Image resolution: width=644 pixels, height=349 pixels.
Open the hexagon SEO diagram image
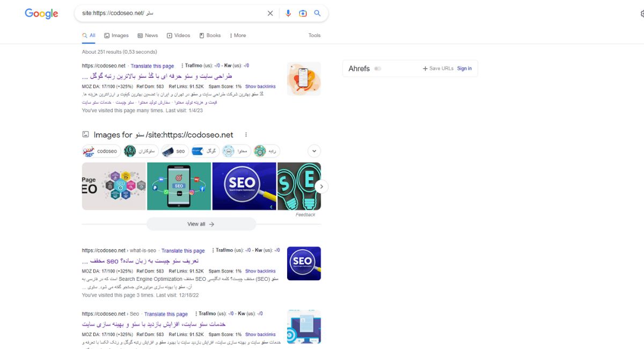point(114,186)
